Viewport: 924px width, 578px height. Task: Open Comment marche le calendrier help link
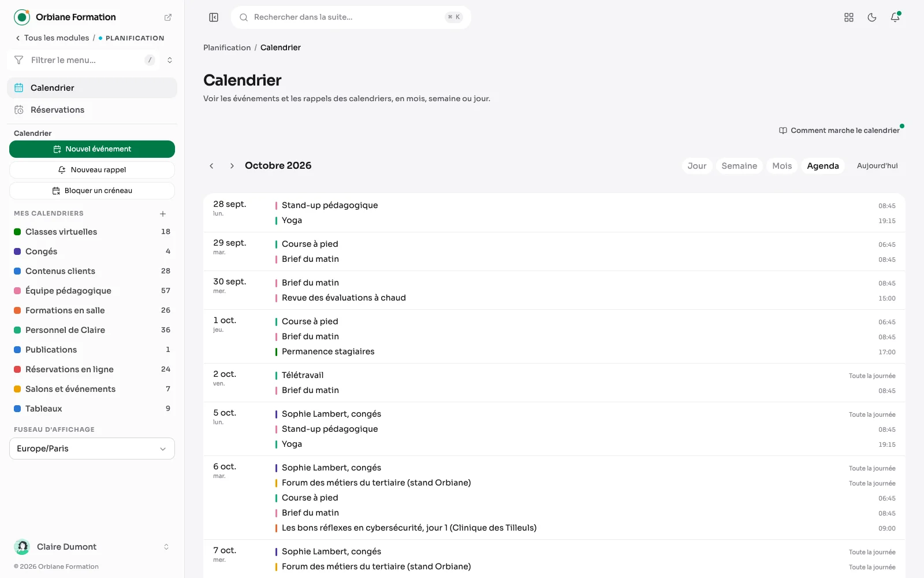point(840,131)
